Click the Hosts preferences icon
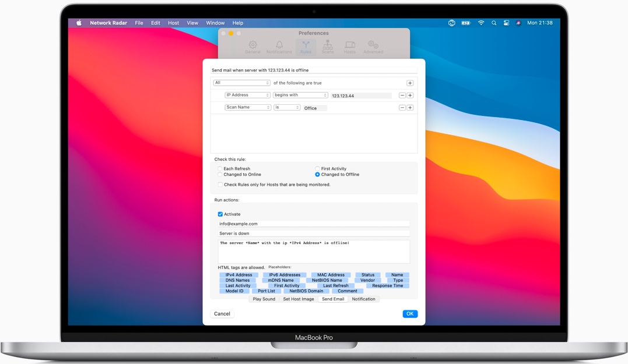Viewport: 628px width, 364px height. pos(350,47)
